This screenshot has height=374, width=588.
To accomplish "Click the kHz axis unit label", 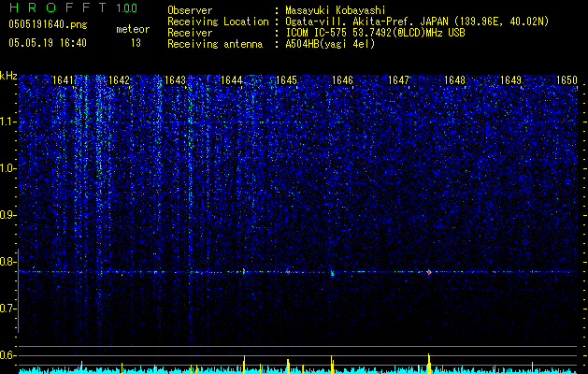I will [8, 76].
